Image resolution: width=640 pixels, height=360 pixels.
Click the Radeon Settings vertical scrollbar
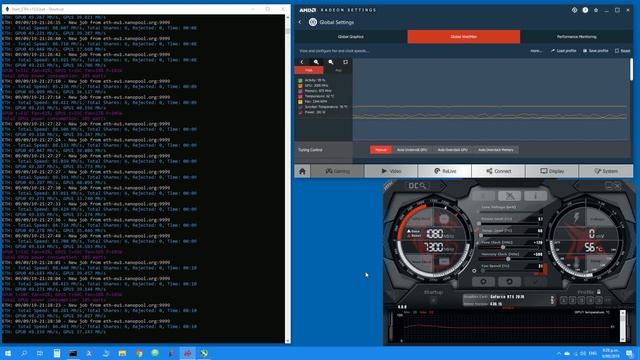click(631, 69)
